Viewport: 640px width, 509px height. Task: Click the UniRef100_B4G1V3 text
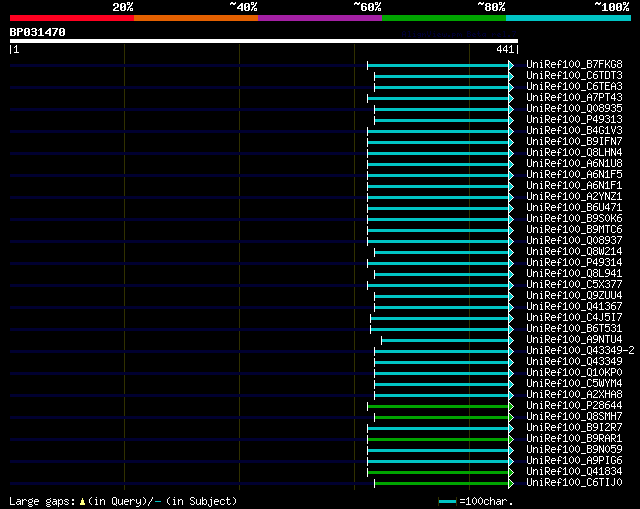point(574,131)
